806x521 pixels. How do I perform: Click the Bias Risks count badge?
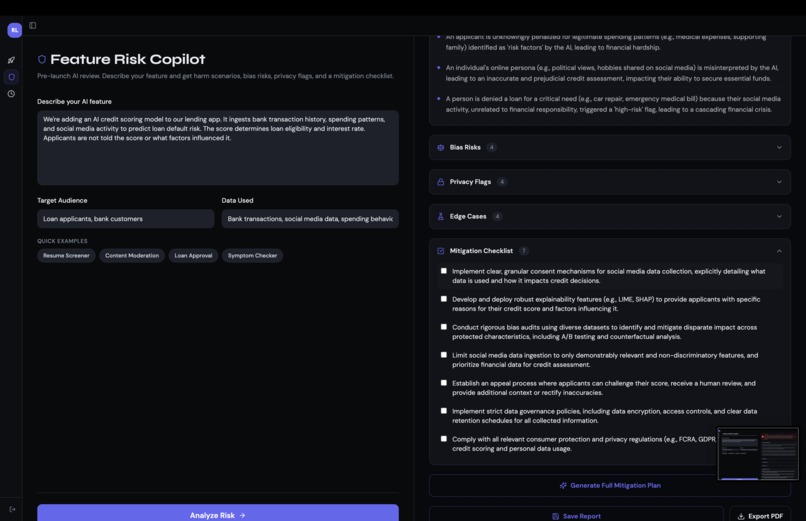491,147
